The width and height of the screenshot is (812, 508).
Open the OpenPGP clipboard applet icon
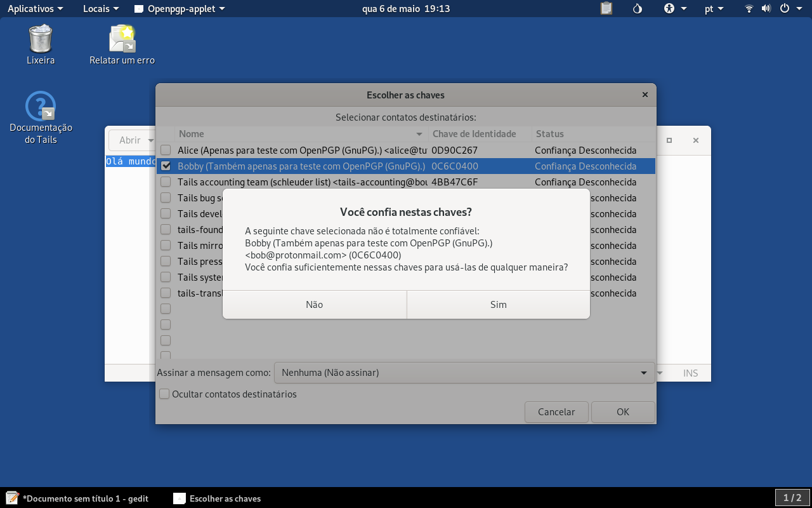(606, 9)
